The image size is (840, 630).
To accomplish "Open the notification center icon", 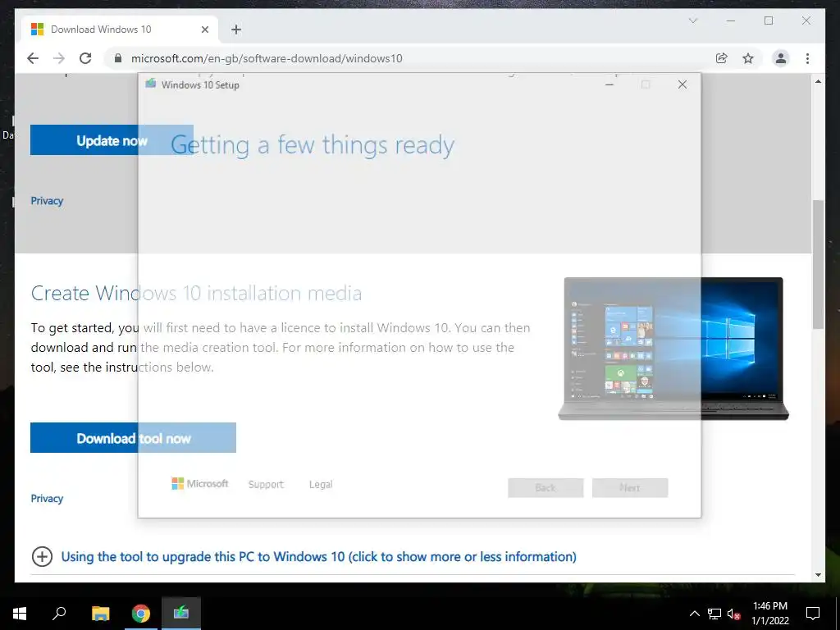I will coord(813,614).
